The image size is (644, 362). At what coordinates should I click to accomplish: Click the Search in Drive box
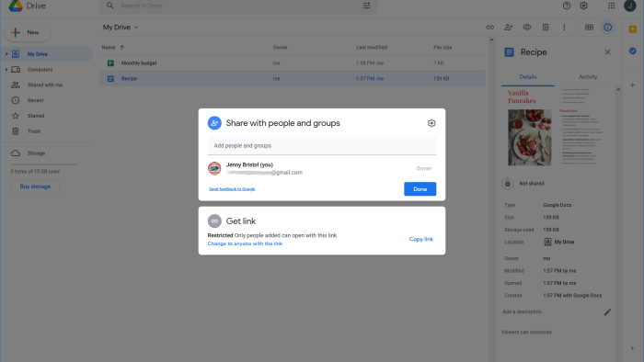(238, 6)
